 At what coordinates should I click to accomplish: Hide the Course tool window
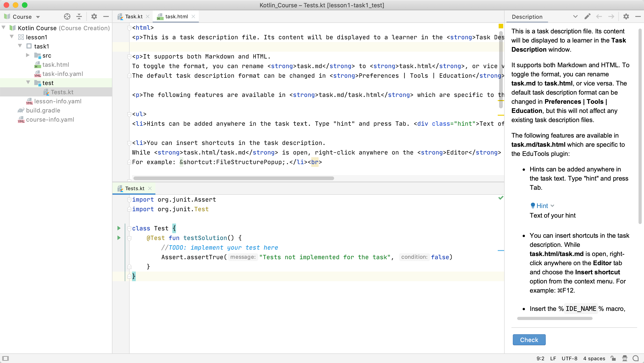pos(106,17)
